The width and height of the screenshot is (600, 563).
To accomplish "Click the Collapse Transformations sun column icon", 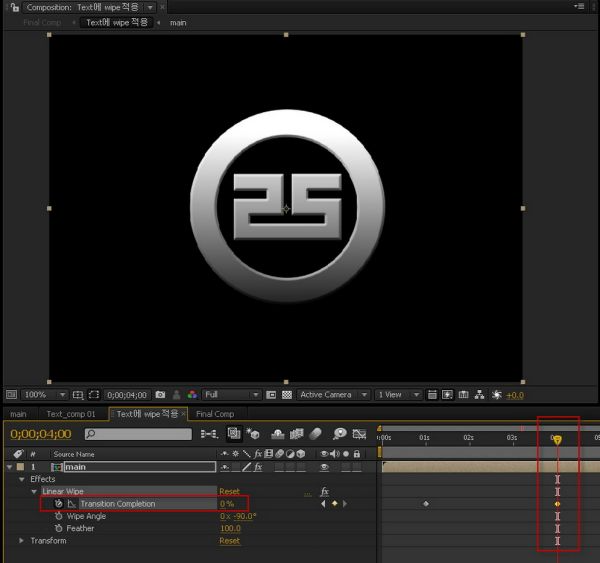I will (236, 454).
